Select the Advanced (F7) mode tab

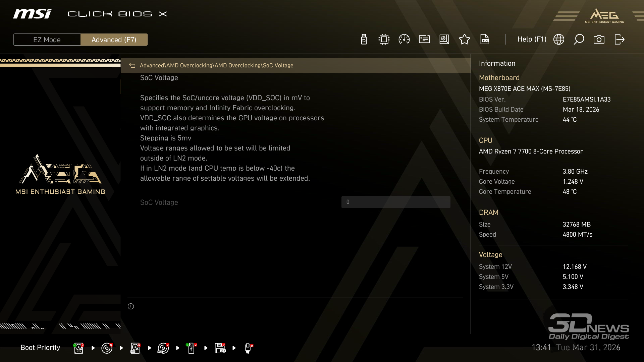pos(114,40)
